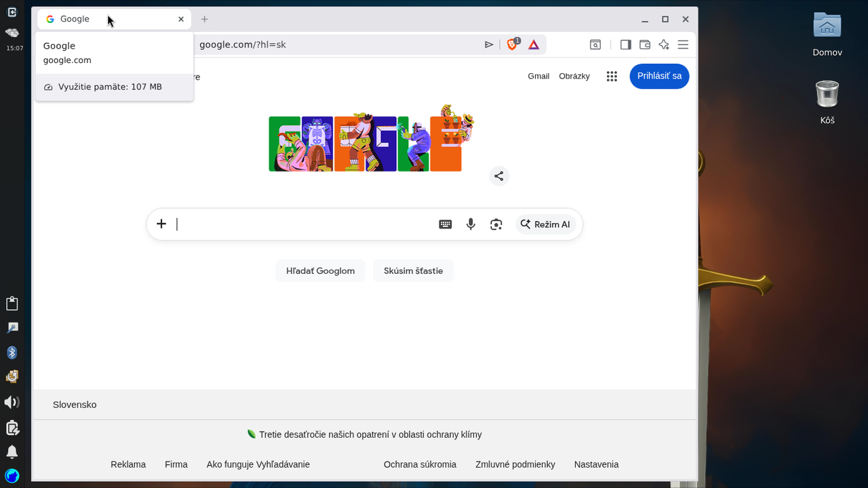Start voice search with microphone icon
This screenshot has height=488, width=868.
coord(471,224)
